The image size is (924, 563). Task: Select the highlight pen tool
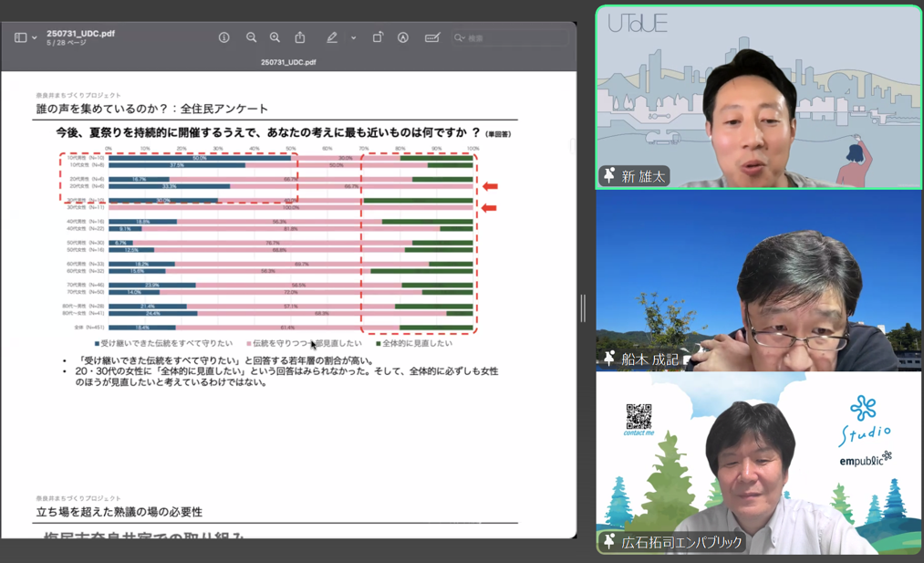pos(332,37)
